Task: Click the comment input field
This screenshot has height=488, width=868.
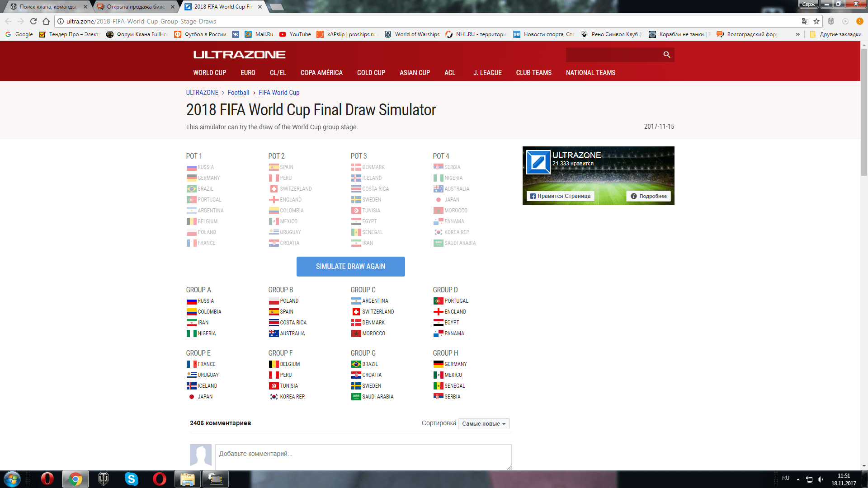Action: click(363, 456)
